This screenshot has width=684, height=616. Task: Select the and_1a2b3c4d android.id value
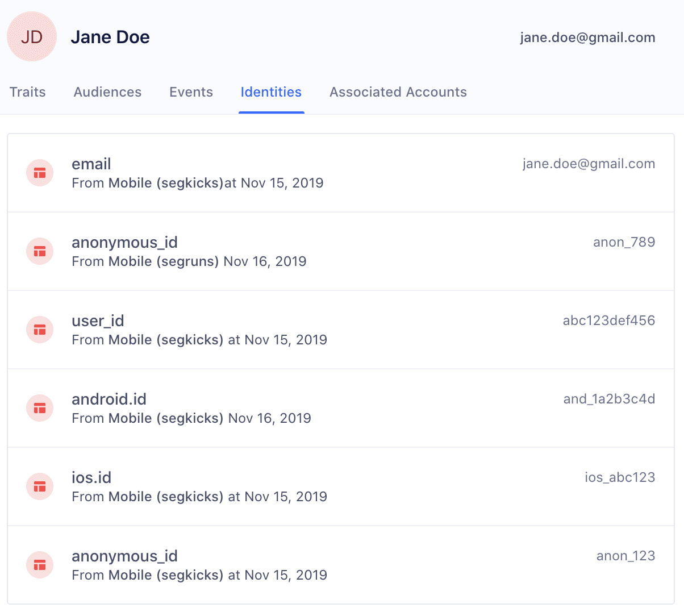[x=609, y=399]
